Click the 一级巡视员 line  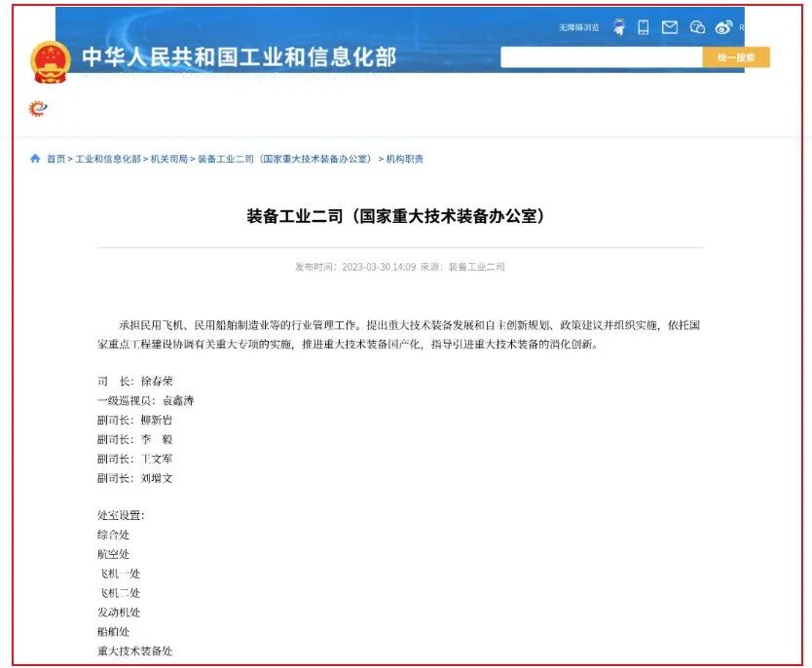coord(145,400)
